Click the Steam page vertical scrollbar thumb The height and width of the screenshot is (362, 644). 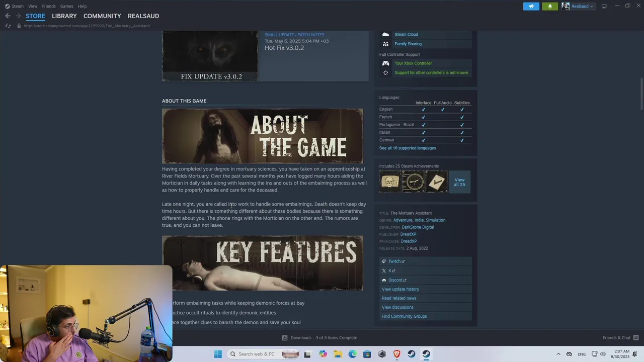tap(641, 94)
